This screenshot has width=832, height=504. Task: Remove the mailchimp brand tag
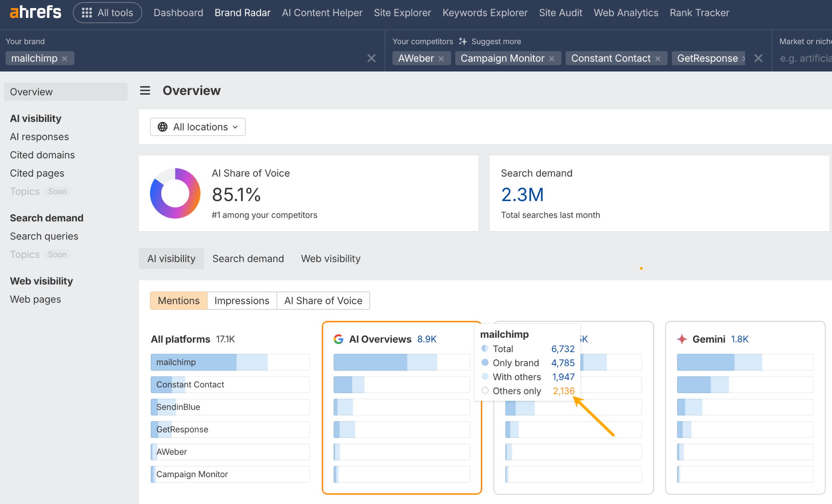click(65, 58)
